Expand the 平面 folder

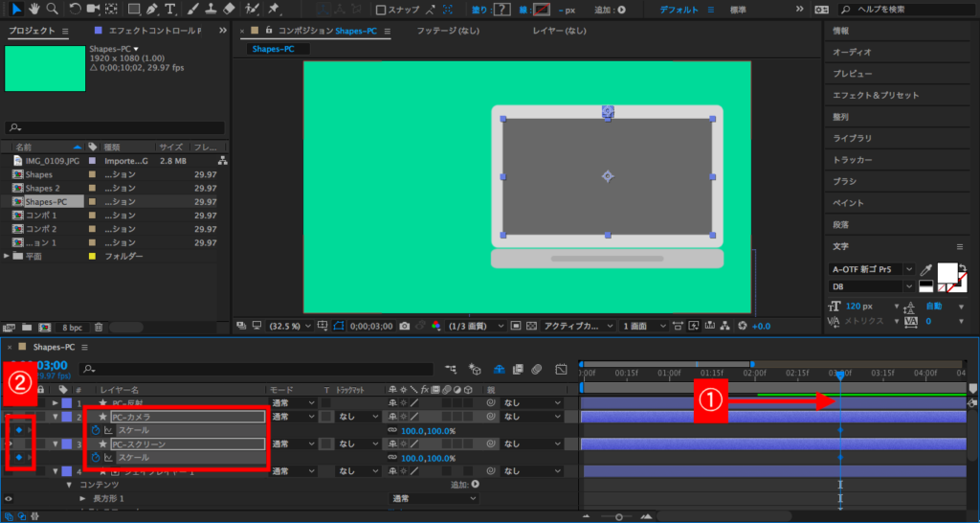pos(8,257)
